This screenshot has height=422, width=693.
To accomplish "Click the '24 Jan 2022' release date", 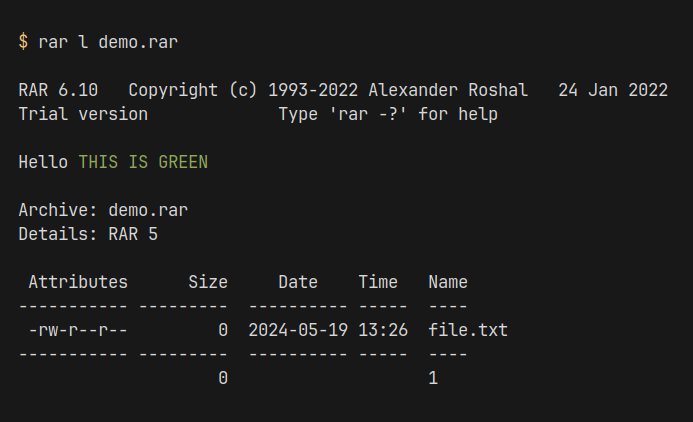I will [613, 90].
